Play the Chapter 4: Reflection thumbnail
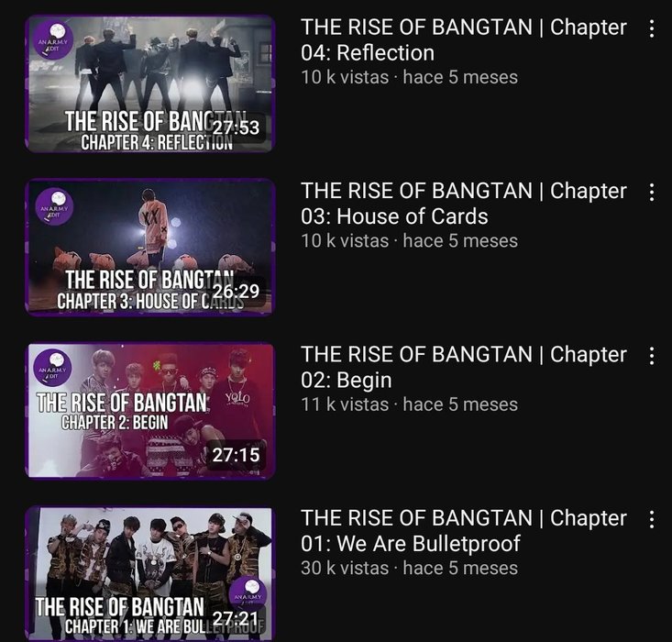The width and height of the screenshot is (672, 642). tap(150, 84)
